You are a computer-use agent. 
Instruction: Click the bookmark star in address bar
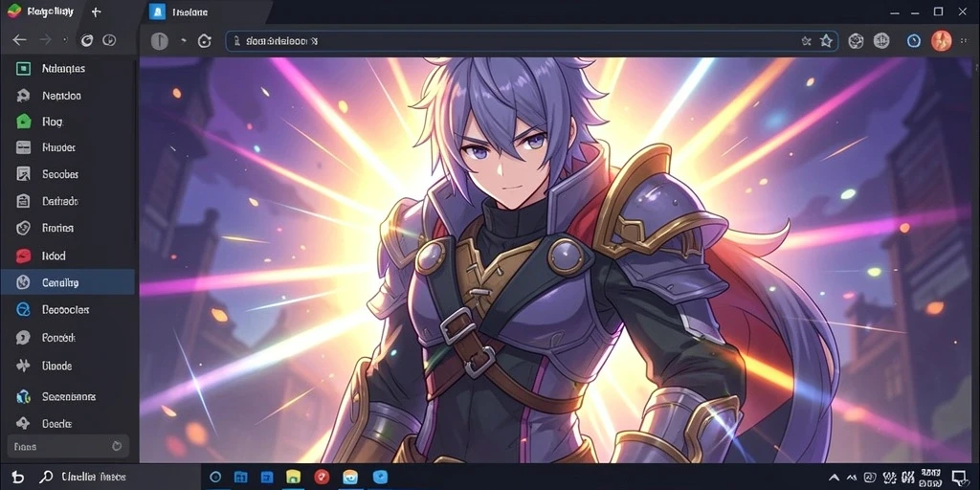826,41
